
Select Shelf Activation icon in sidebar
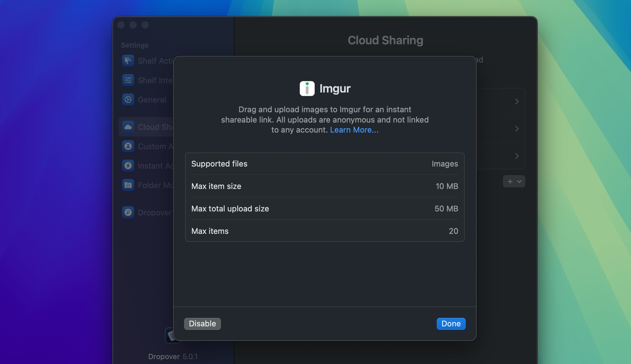(x=128, y=61)
